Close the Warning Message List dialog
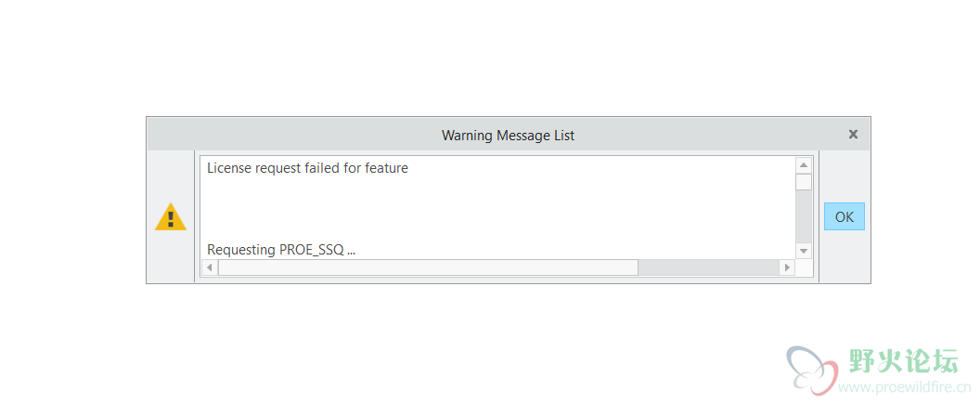The width and height of the screenshot is (980, 404). pos(853,135)
